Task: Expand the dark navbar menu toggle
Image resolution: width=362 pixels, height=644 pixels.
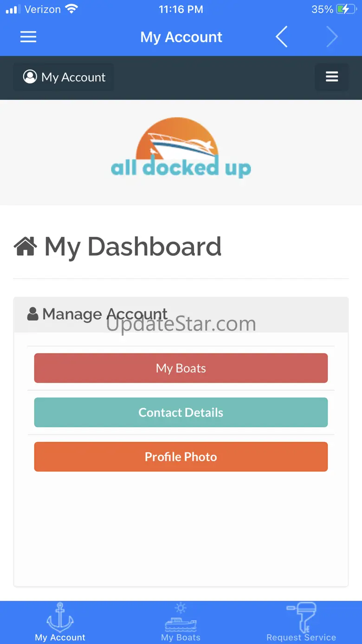Action: pos(332,77)
